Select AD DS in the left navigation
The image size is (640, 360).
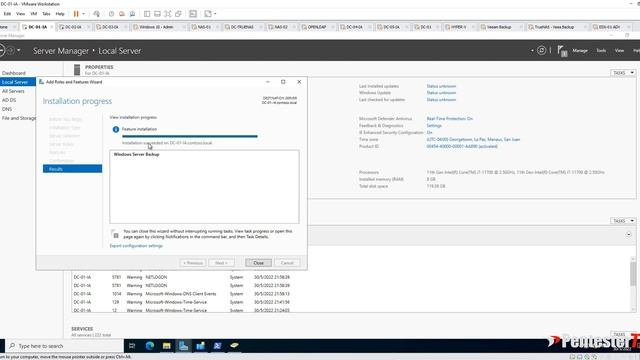[9, 100]
